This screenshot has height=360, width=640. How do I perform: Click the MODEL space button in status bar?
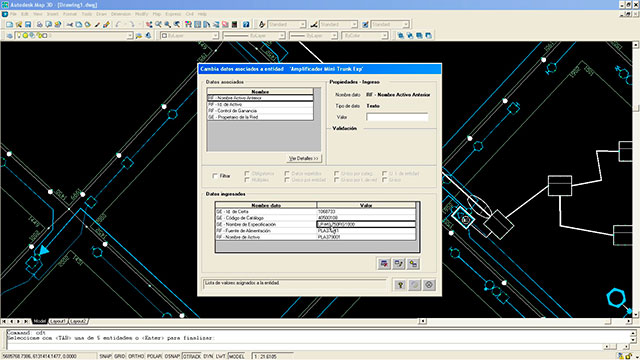236,356
